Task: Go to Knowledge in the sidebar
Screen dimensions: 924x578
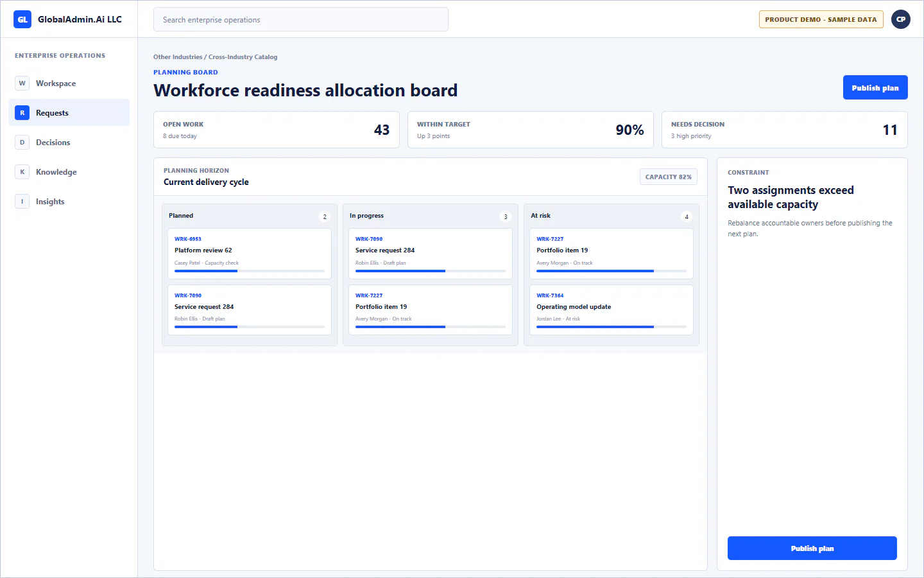Action: tap(69, 172)
